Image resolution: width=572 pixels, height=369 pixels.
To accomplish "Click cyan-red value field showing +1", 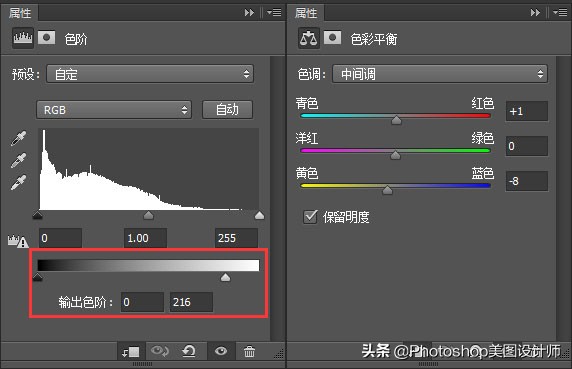I will (x=527, y=111).
